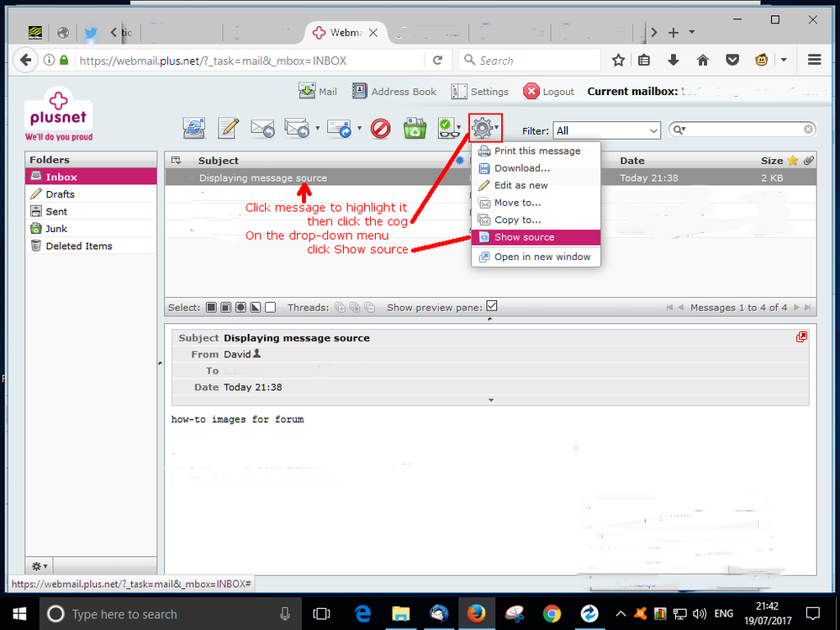The width and height of the screenshot is (840, 630).
Task: Choose Show source from menu
Action: pyautogui.click(x=526, y=237)
